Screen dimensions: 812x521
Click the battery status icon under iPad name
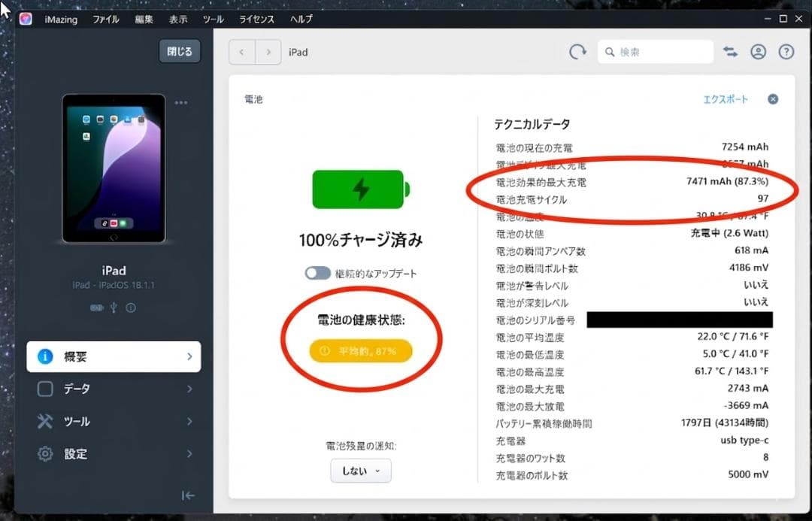tap(97, 307)
